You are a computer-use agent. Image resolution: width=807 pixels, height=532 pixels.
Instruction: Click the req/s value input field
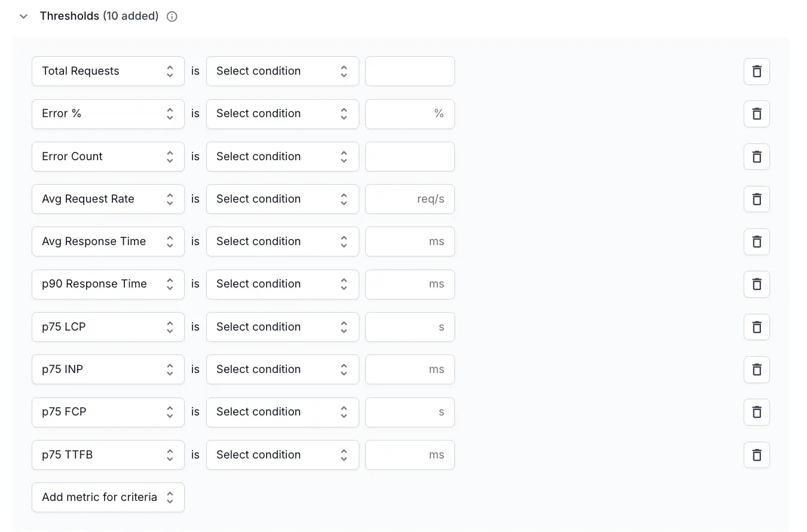point(409,199)
